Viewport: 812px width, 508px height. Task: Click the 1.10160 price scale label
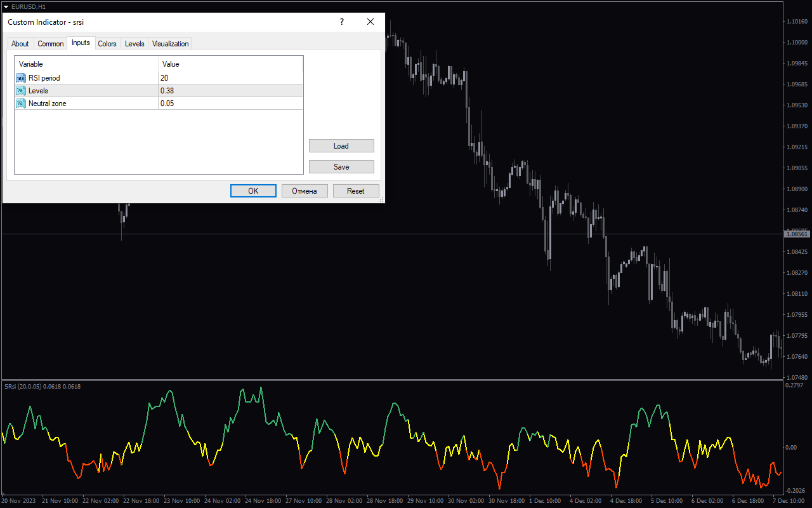tap(797, 22)
